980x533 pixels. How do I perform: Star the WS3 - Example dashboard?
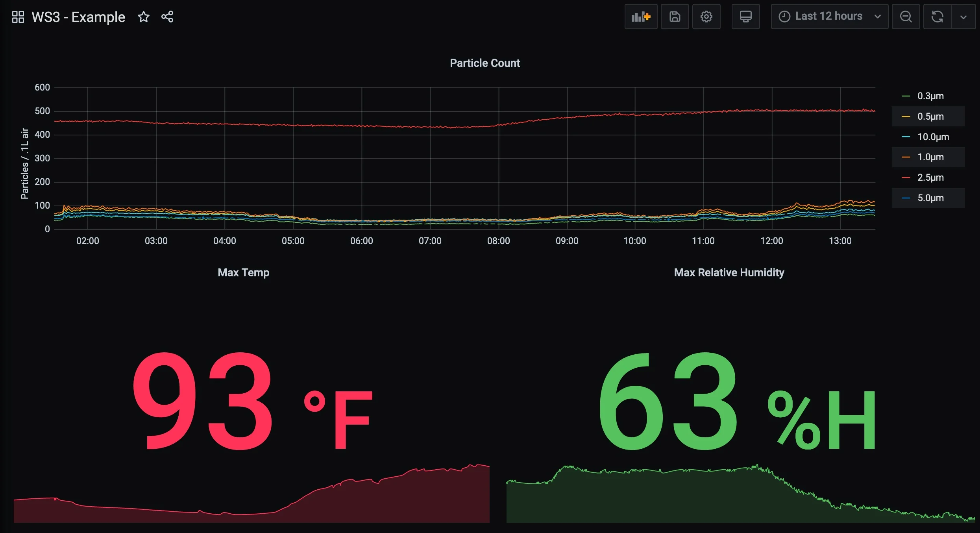pyautogui.click(x=143, y=17)
